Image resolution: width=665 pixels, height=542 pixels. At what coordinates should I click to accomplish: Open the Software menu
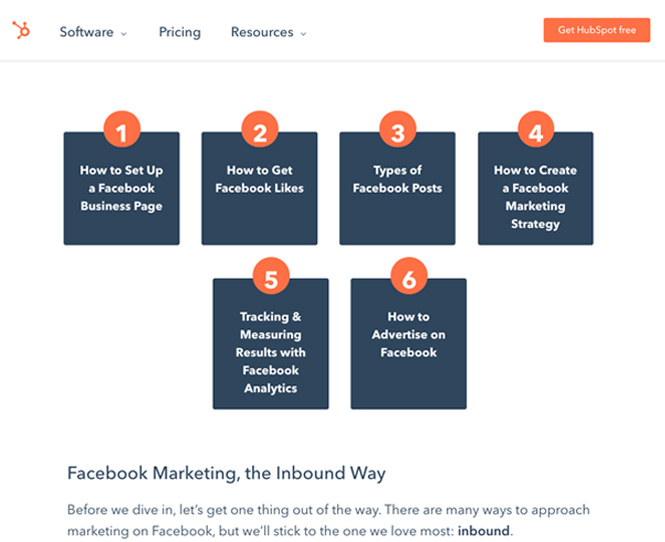click(87, 32)
